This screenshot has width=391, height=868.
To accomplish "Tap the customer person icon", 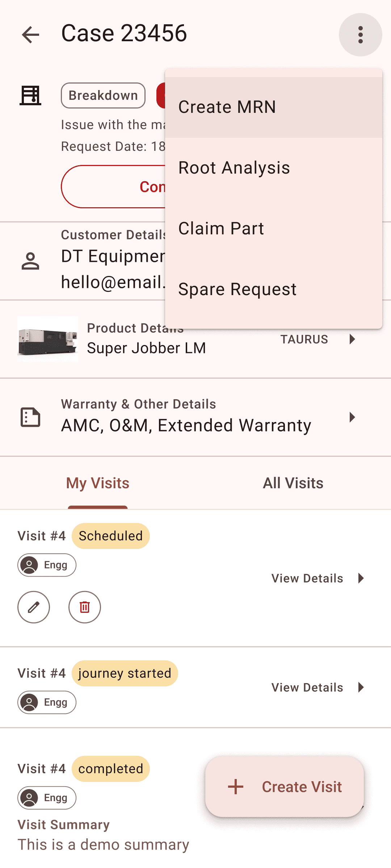I will point(30,261).
